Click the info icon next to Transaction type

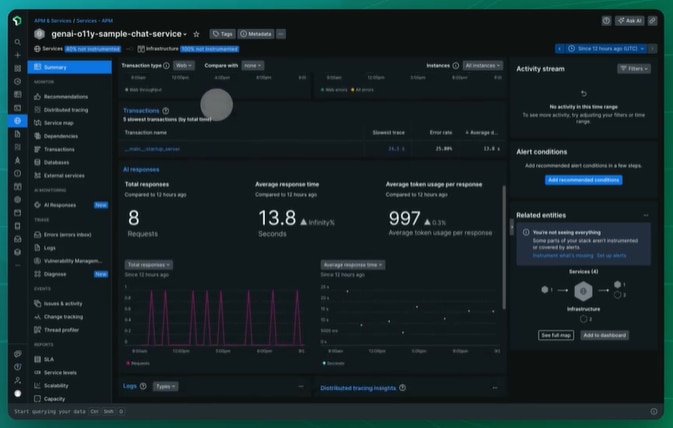167,66
